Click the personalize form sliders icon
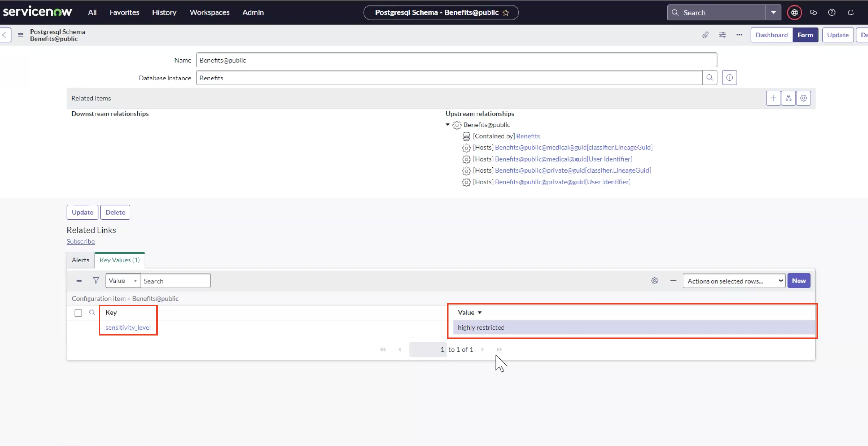Screen dimensions: 868x446 click(x=722, y=35)
